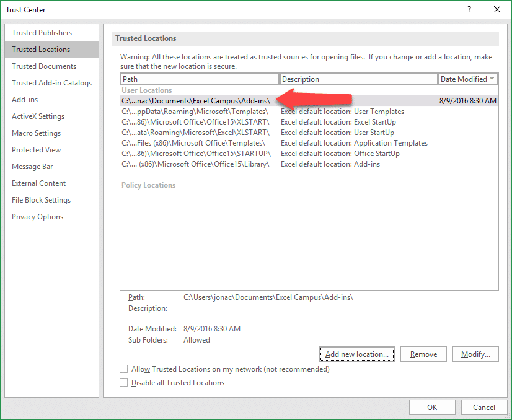Click the Modify button

tap(475, 354)
